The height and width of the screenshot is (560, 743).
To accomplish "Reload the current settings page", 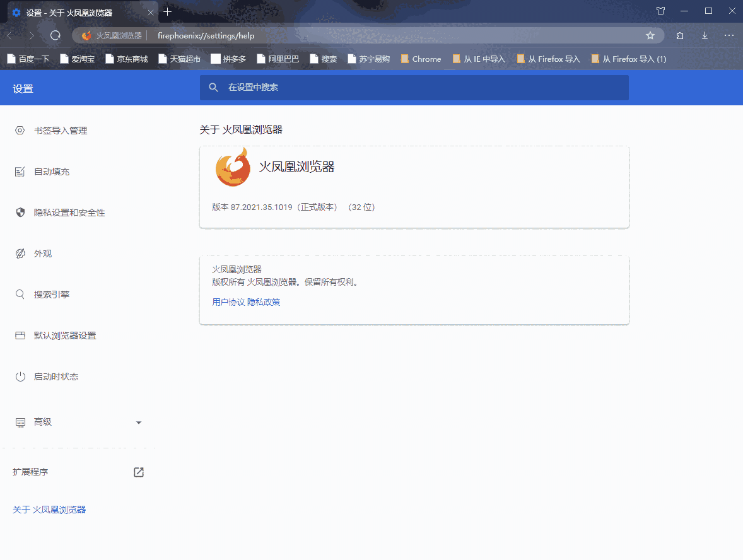I will pyautogui.click(x=56, y=36).
